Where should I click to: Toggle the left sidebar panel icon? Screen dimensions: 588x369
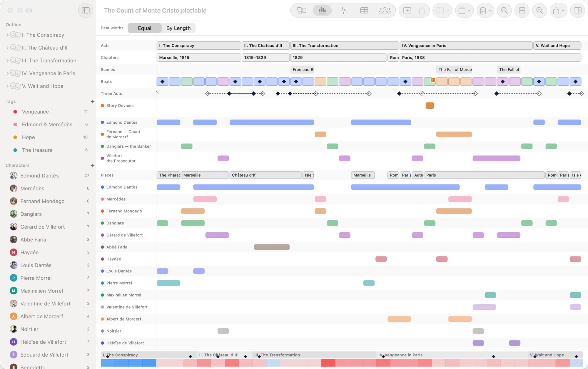(86, 10)
